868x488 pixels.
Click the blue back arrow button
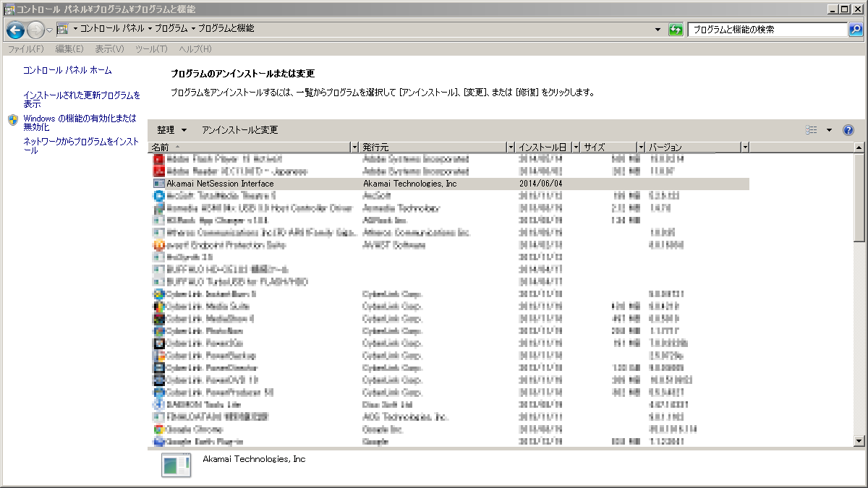pos(16,30)
